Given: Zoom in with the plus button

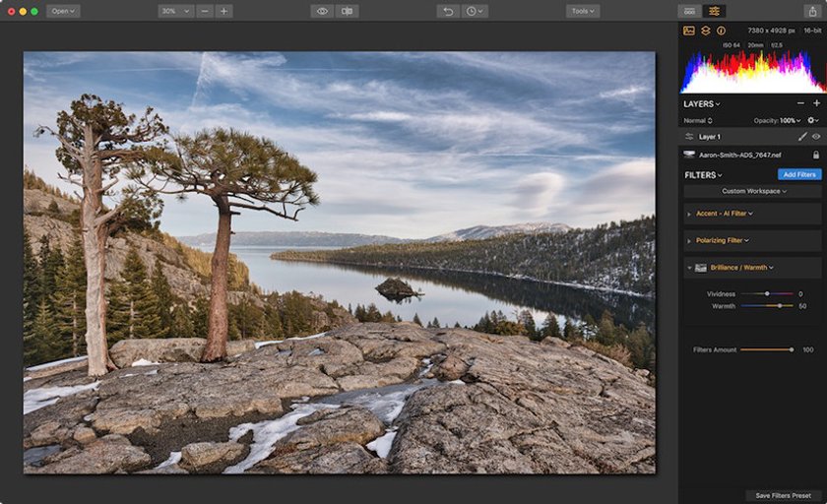Looking at the screenshot, I should [223, 11].
